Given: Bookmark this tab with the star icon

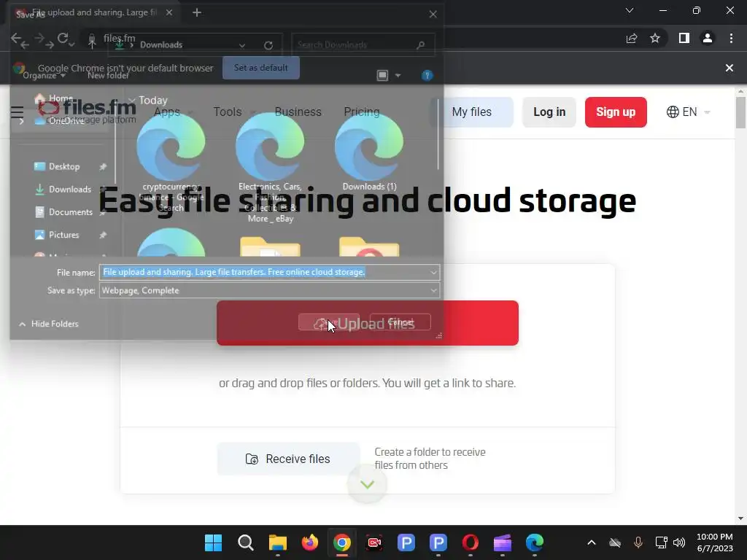Looking at the screenshot, I should point(655,38).
